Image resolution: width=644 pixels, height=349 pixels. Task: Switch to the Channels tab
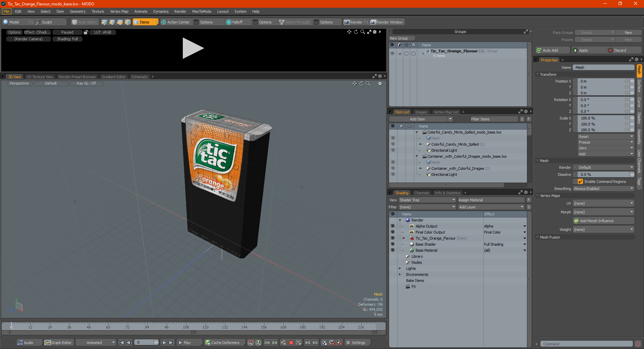[422, 193]
